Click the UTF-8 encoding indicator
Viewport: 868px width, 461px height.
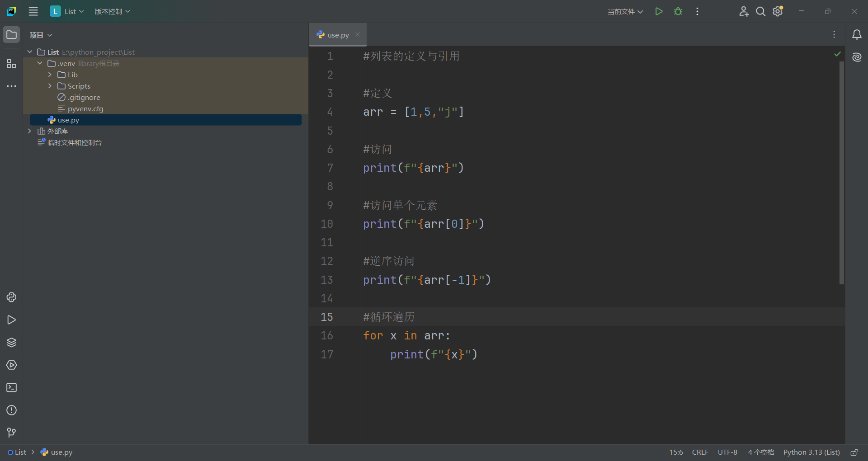click(x=727, y=452)
